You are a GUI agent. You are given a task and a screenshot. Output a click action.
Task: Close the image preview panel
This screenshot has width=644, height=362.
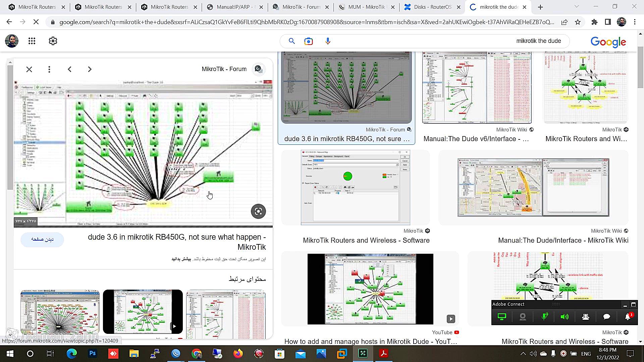click(x=29, y=69)
